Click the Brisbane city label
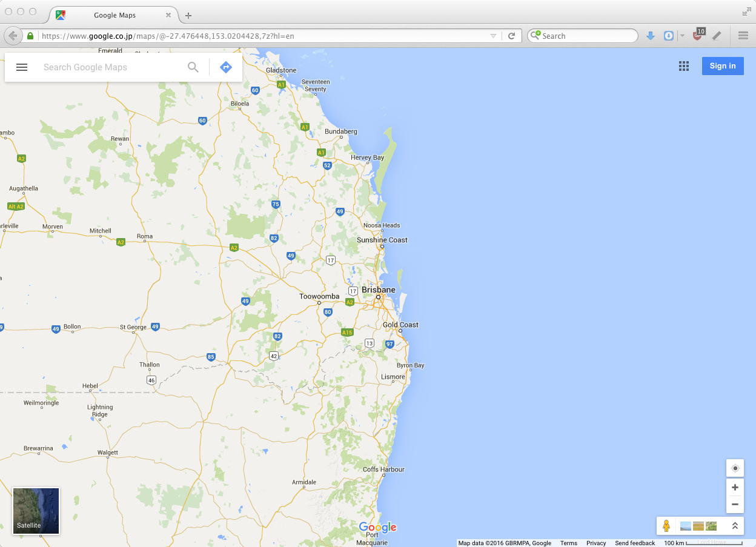This screenshot has height=547, width=756. 379,290
